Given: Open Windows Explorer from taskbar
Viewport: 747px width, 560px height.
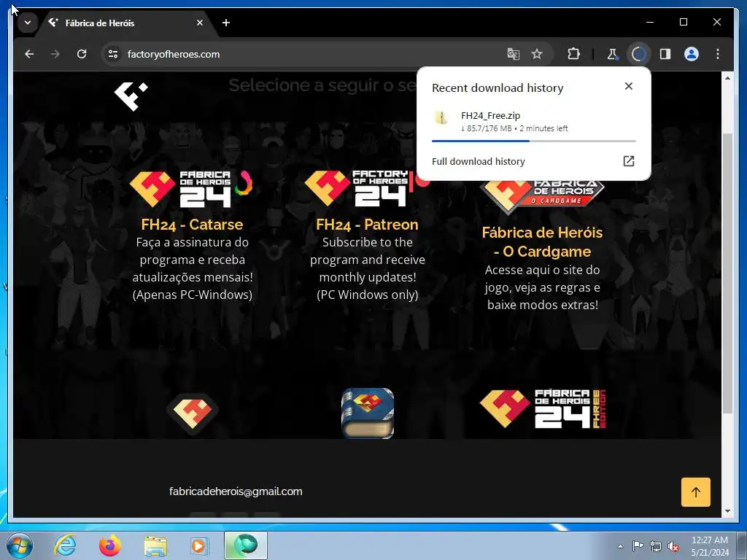Looking at the screenshot, I should click(155, 545).
